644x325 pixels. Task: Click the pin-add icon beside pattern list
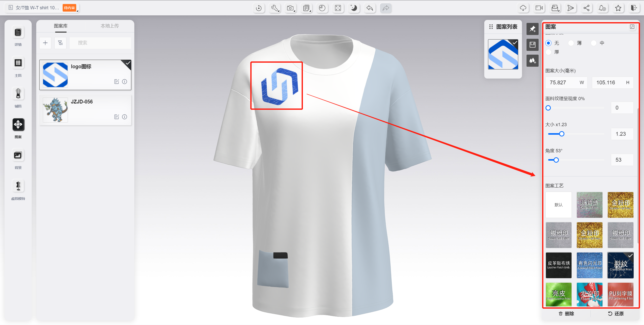click(532, 29)
